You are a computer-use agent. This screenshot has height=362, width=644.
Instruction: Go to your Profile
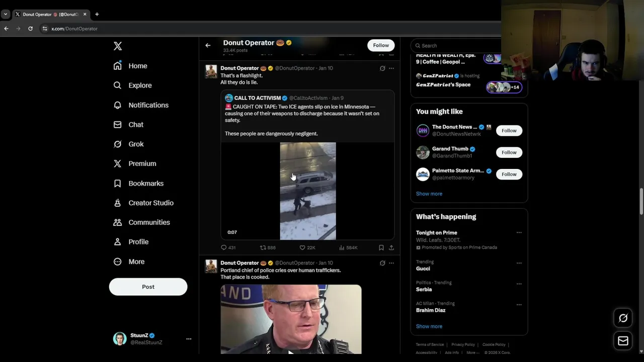pos(131,242)
